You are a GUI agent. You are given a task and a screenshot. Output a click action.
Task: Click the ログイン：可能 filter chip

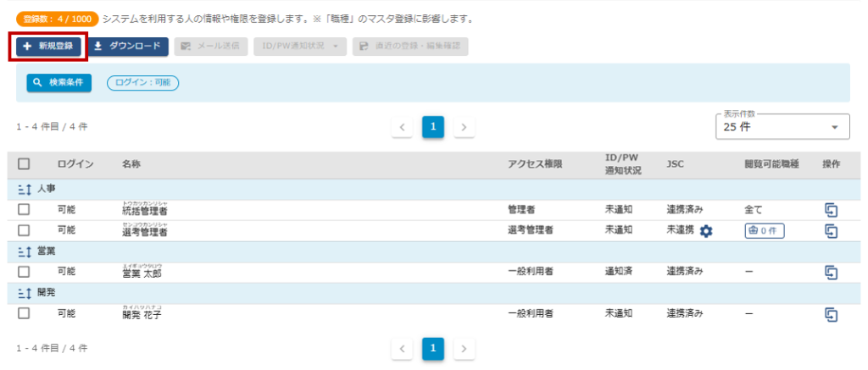point(142,83)
